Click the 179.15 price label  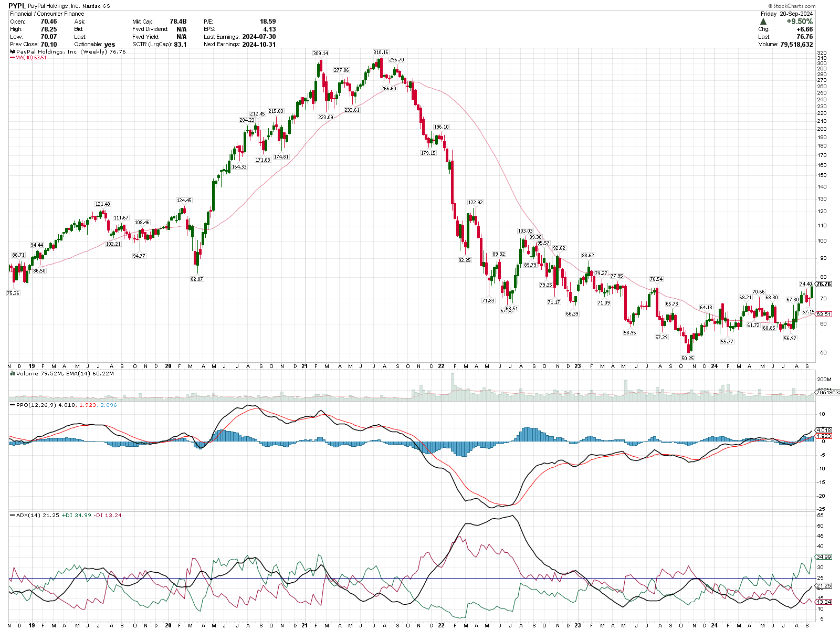[x=428, y=153]
